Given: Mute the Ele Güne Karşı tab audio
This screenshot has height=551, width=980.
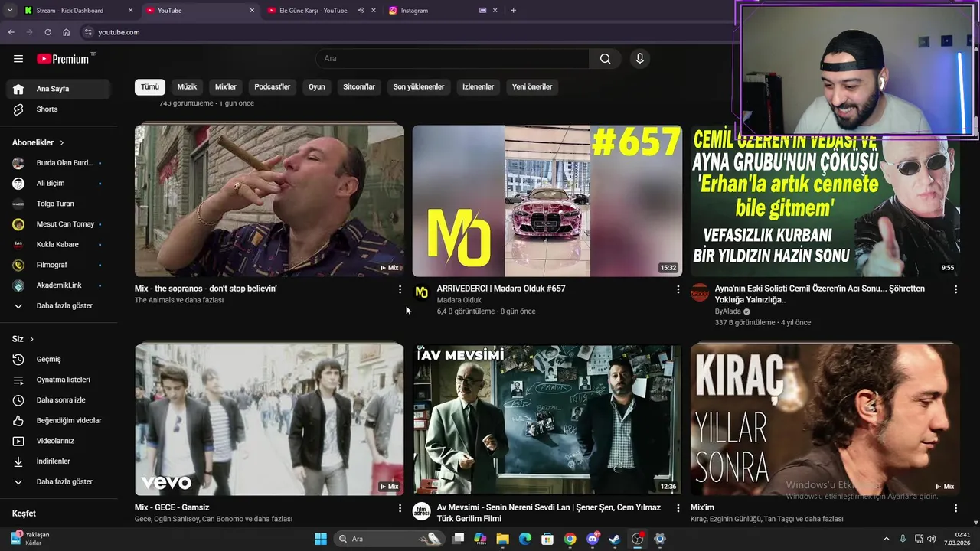Looking at the screenshot, I should (x=361, y=11).
